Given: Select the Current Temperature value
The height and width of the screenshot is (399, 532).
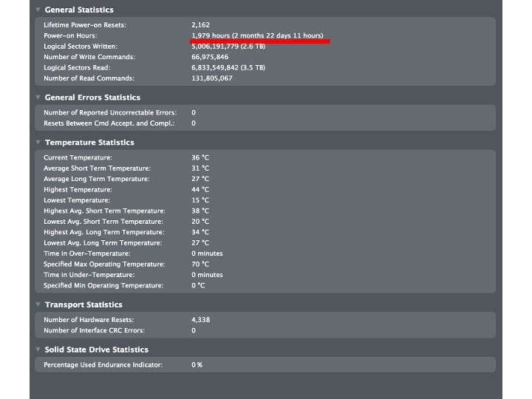Looking at the screenshot, I should tap(200, 157).
